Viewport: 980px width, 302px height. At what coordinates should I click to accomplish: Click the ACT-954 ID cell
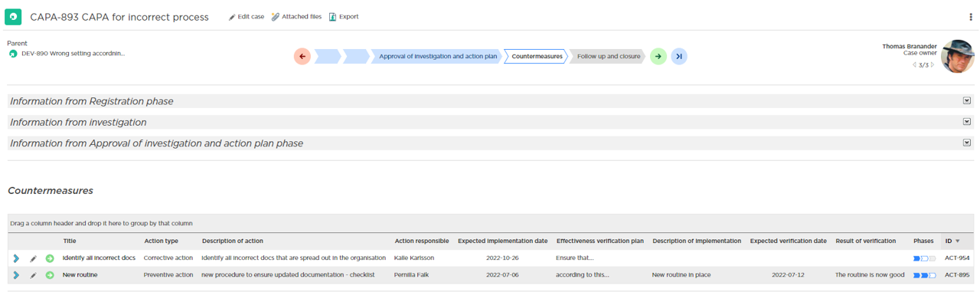957,258
